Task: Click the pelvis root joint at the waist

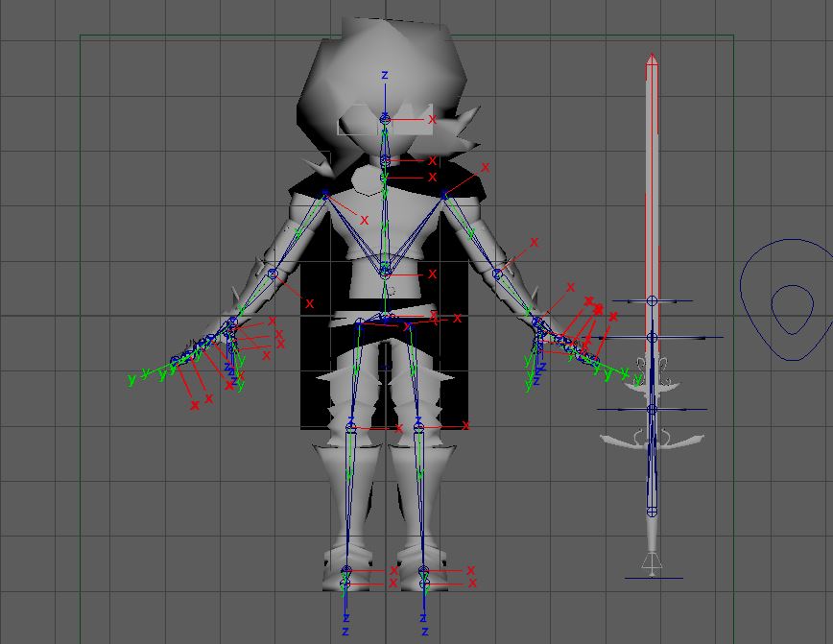Action: (385, 318)
